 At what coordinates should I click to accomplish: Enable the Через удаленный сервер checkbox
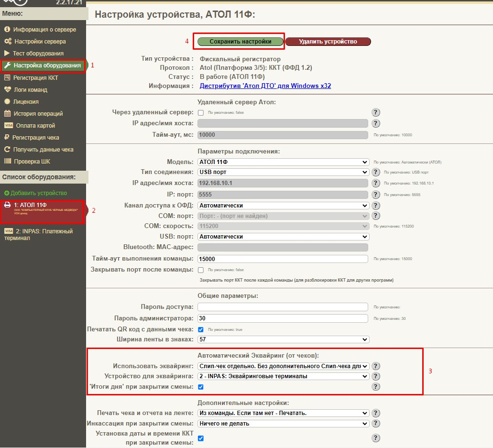click(201, 112)
